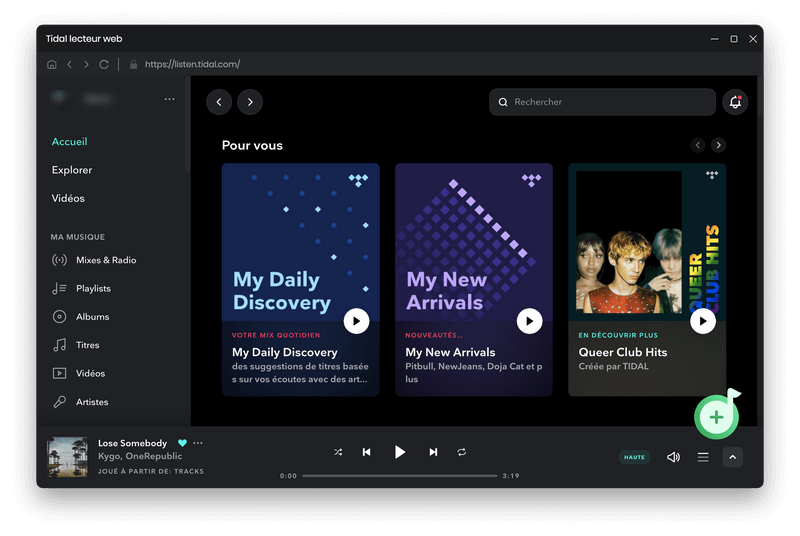Viewport: 800px width, 536px height.
Task: Toggle repeat mode
Action: pyautogui.click(x=461, y=452)
